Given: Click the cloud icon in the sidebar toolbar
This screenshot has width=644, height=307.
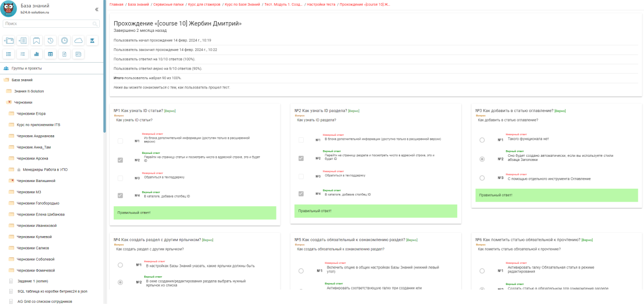Looking at the screenshot, I should (78, 41).
